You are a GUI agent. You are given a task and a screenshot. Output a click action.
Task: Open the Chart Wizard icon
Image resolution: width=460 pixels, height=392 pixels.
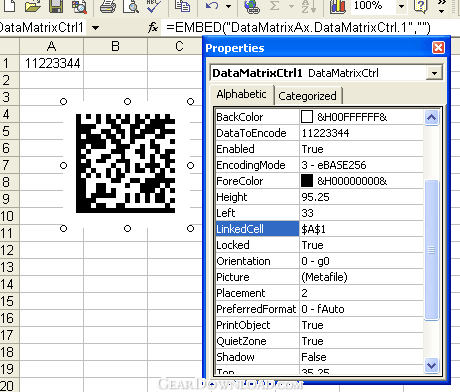(x=337, y=6)
